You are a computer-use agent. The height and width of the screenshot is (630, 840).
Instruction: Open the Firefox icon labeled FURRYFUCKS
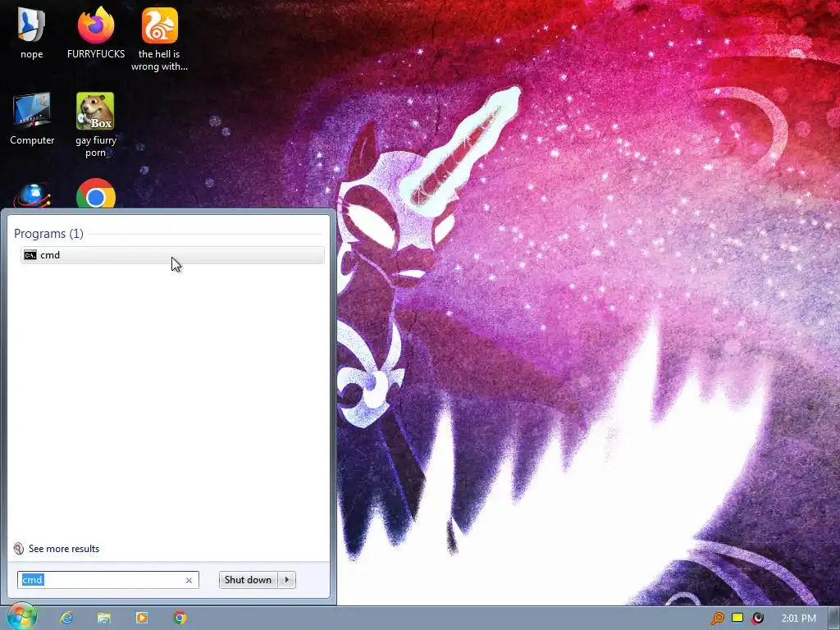pos(95,32)
